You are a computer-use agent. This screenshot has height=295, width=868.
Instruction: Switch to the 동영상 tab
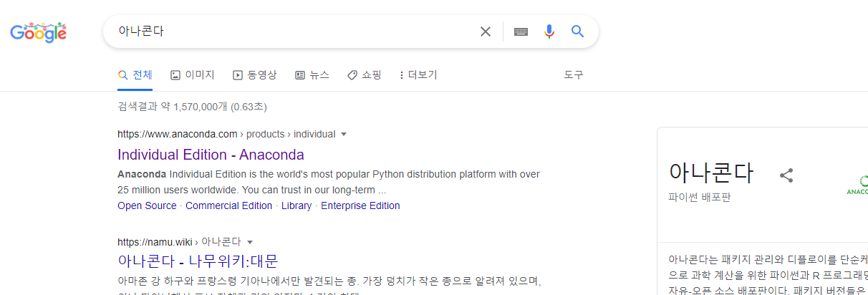254,74
